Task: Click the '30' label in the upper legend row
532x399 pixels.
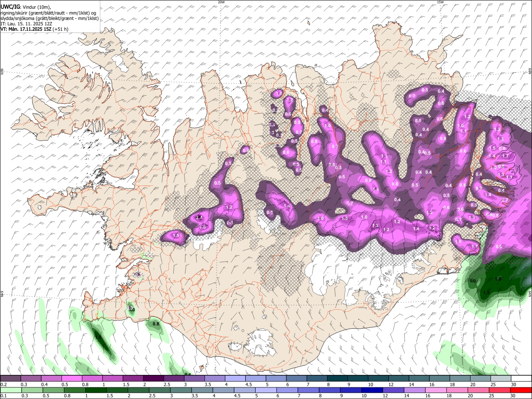Action: coord(514,384)
